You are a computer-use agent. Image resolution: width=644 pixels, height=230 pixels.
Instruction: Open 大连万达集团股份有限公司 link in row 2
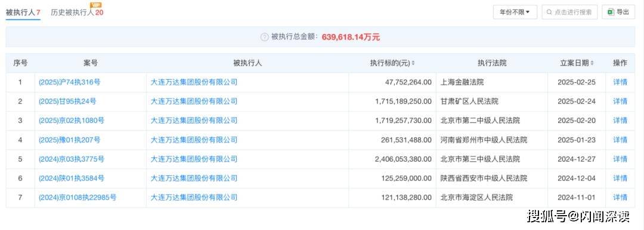tap(194, 101)
